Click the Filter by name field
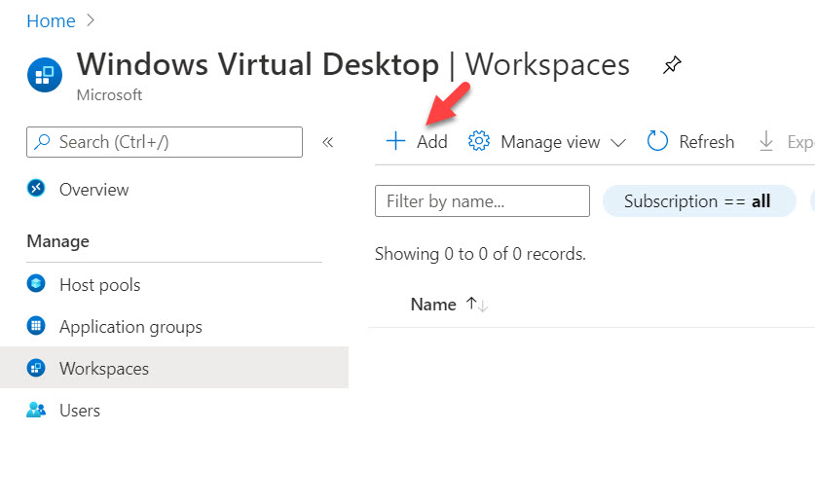Viewport: 815px width, 504px height. coord(482,201)
